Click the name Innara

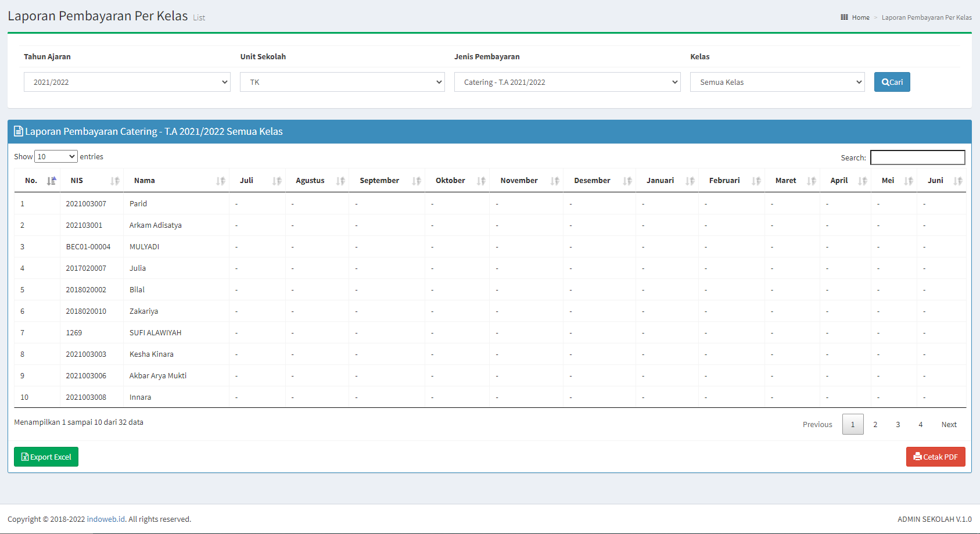[141, 397]
